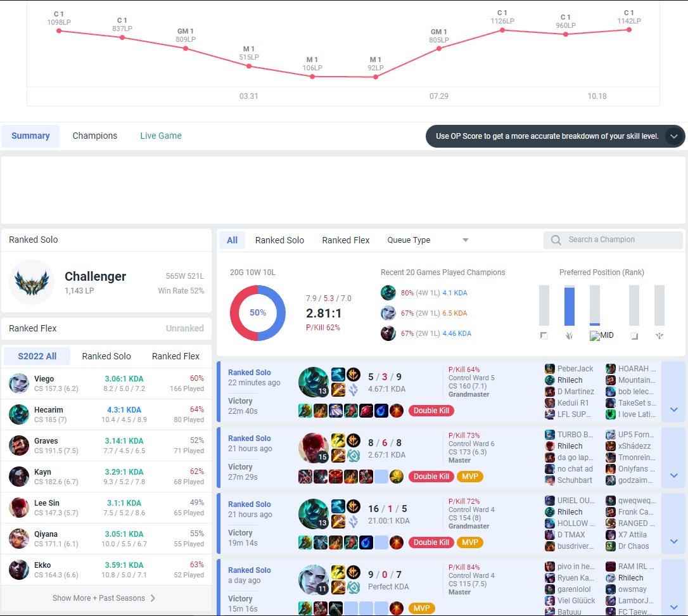Click the search magnifier icon
The height and width of the screenshot is (616, 688).
[x=555, y=240]
